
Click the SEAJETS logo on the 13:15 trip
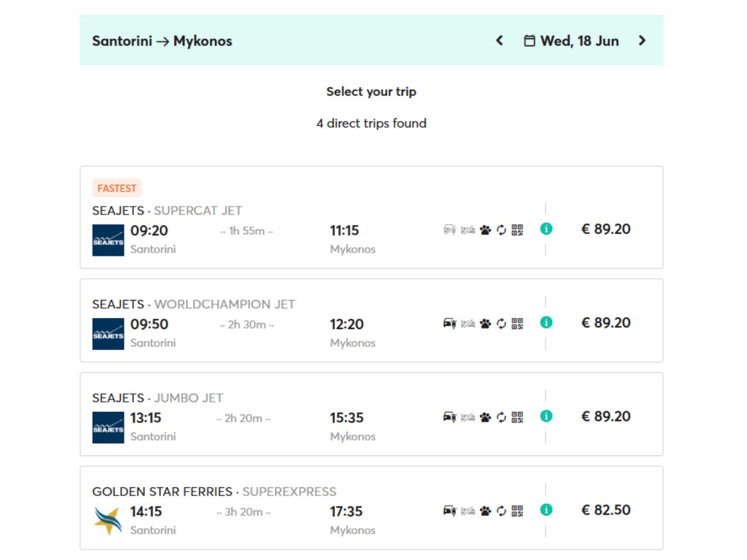(108, 427)
